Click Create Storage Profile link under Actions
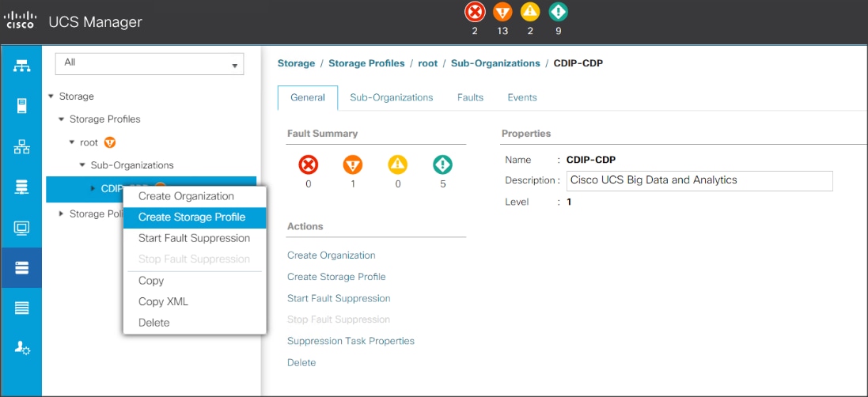The width and height of the screenshot is (868, 397). tap(336, 277)
